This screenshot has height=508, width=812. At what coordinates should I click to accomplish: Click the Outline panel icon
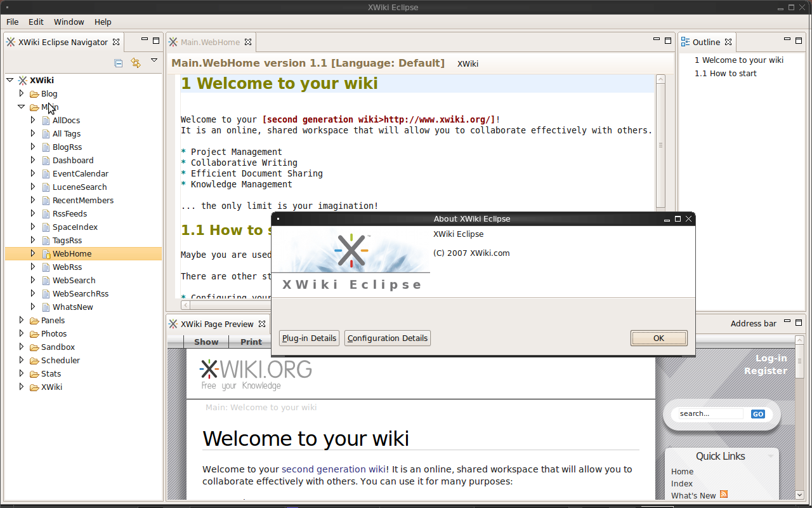click(x=685, y=42)
